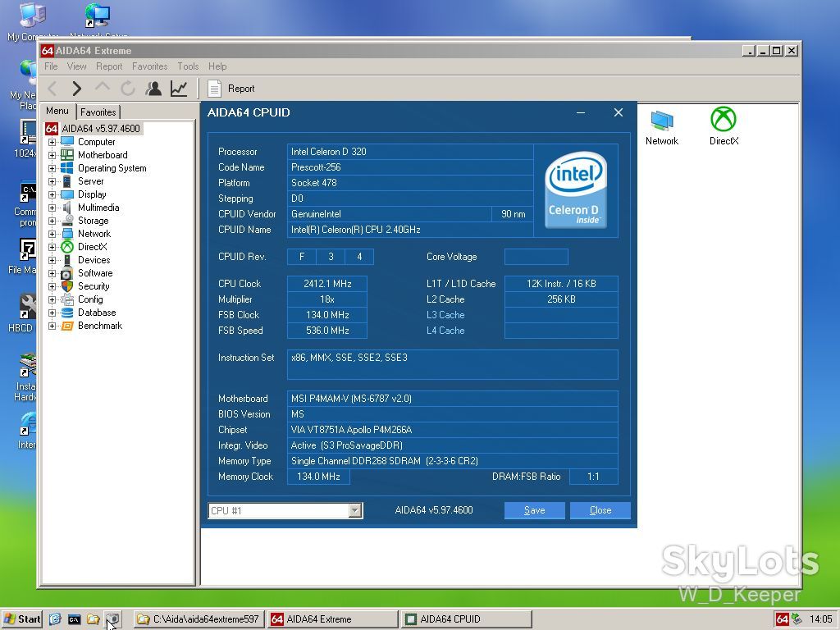840x630 pixels.
Task: Expand the Server tree node
Action: point(52,181)
